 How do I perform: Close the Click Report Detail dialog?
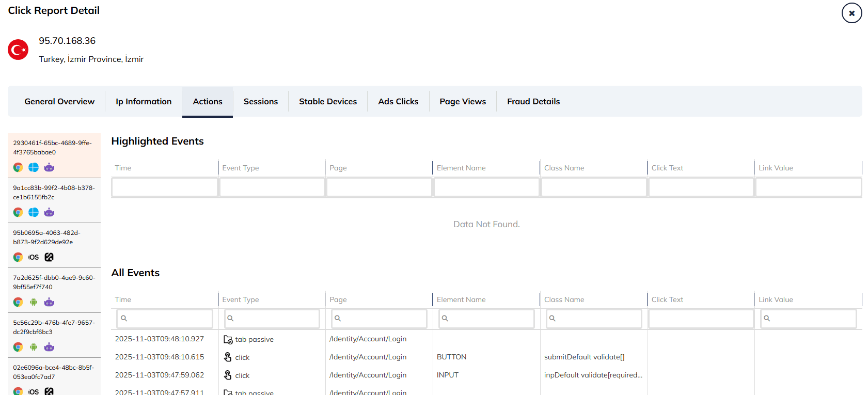[x=851, y=13]
